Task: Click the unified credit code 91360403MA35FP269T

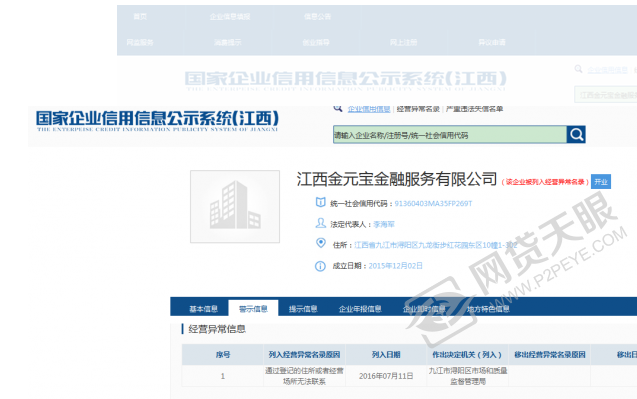Action: pos(433,204)
